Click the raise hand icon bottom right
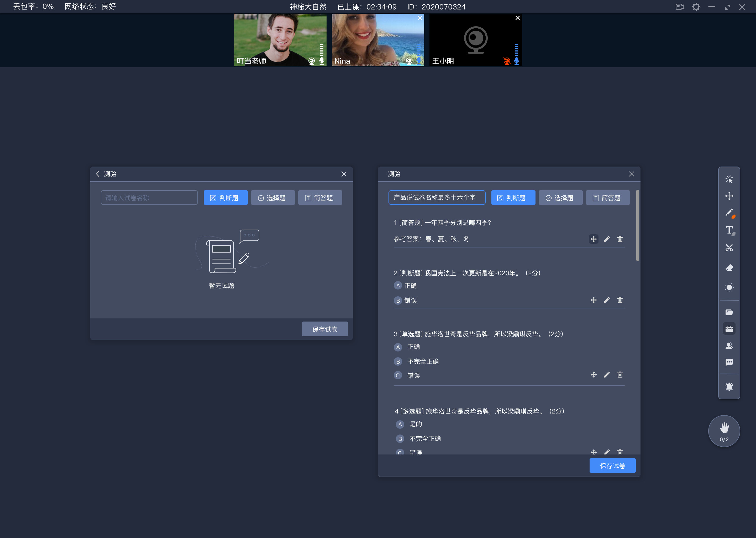This screenshot has height=538, width=756. (724, 431)
